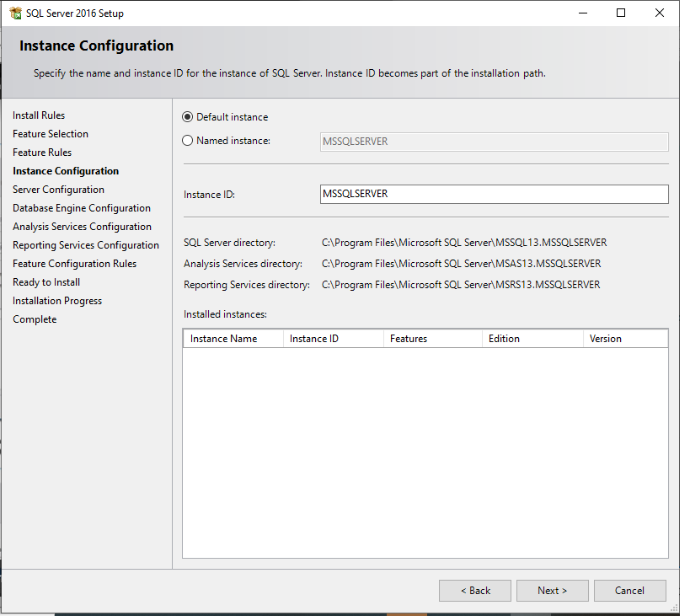Go to Feature Rules step

42,153
